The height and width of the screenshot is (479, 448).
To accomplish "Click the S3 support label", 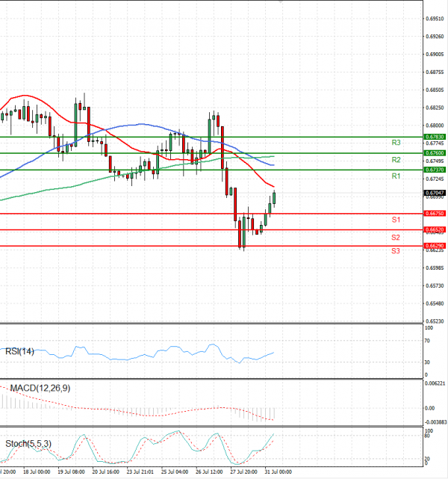I will 396,251.
